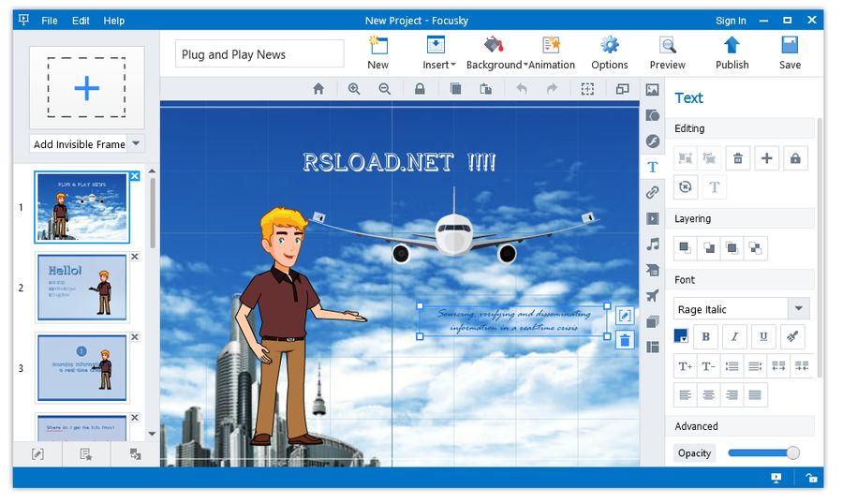Preview the presentation

(668, 52)
